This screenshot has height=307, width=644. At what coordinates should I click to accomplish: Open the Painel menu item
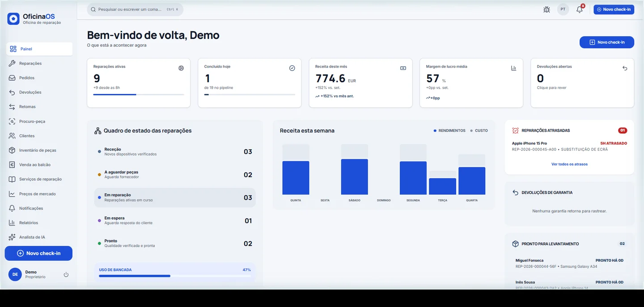(39, 49)
